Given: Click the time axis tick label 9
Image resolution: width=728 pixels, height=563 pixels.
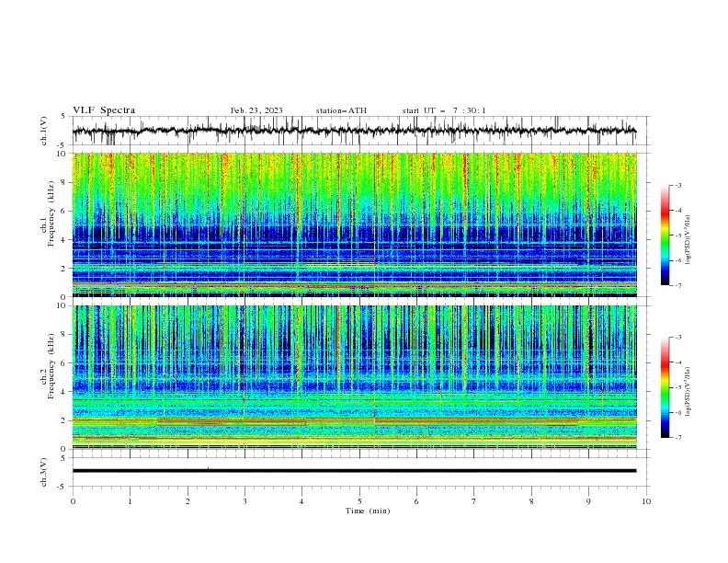Looking at the screenshot, I should pos(588,501).
